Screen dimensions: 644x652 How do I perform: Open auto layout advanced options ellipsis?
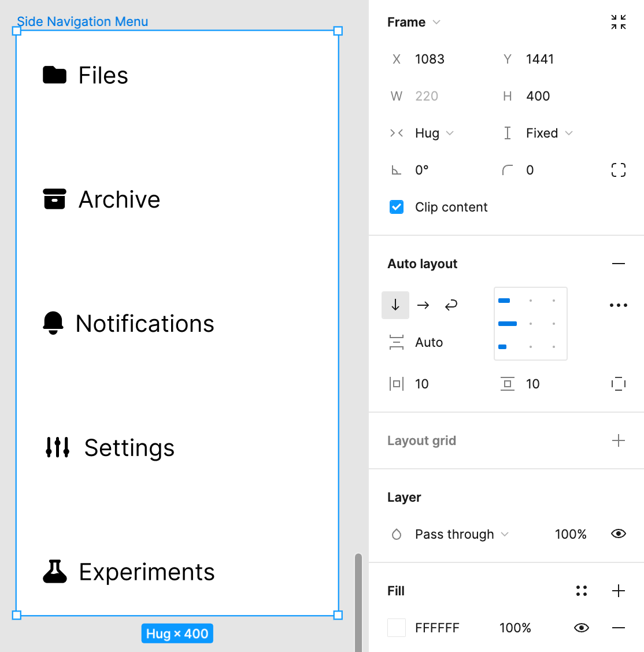click(619, 305)
